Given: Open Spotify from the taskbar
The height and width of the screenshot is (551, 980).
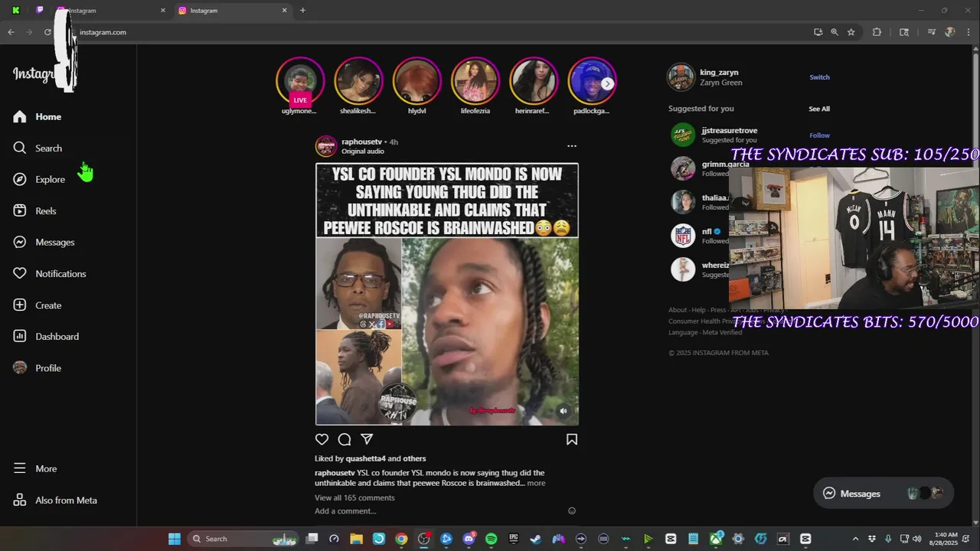Looking at the screenshot, I should pos(491,539).
